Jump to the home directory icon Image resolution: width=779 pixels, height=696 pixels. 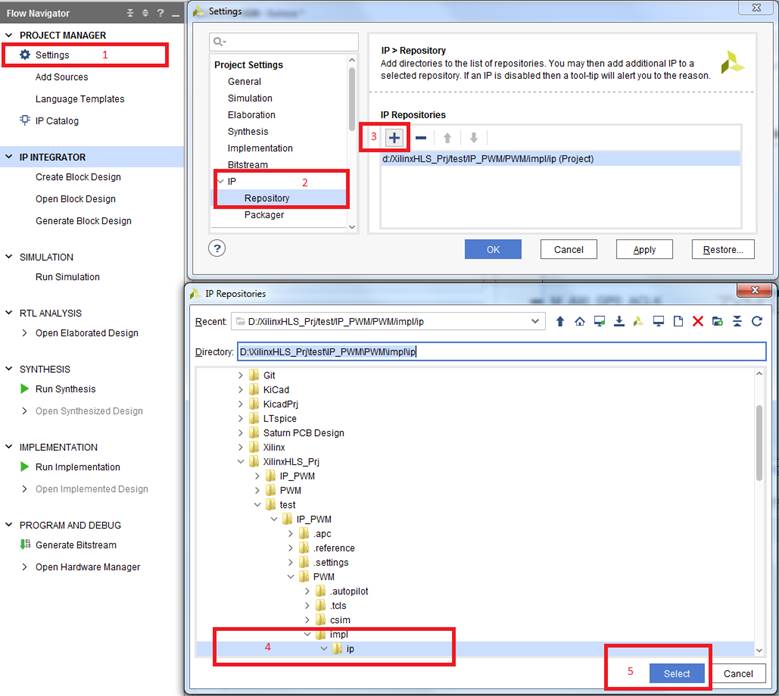coord(579,321)
